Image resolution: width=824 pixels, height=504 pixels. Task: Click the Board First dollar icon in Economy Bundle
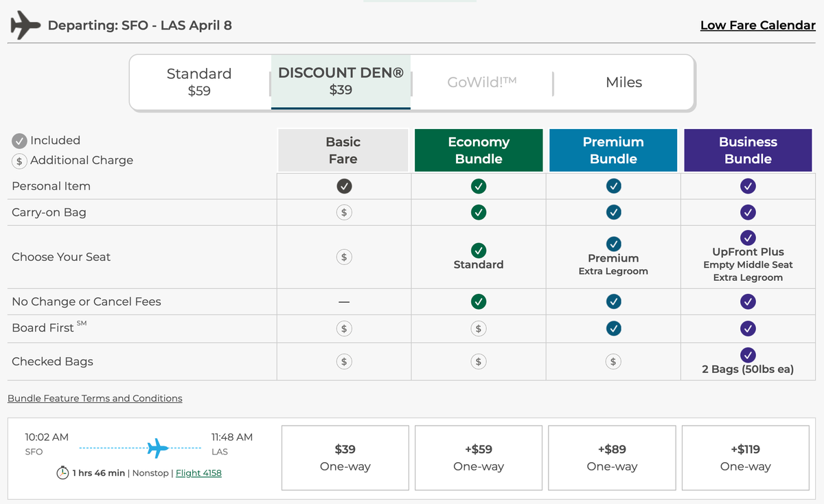[x=478, y=328]
